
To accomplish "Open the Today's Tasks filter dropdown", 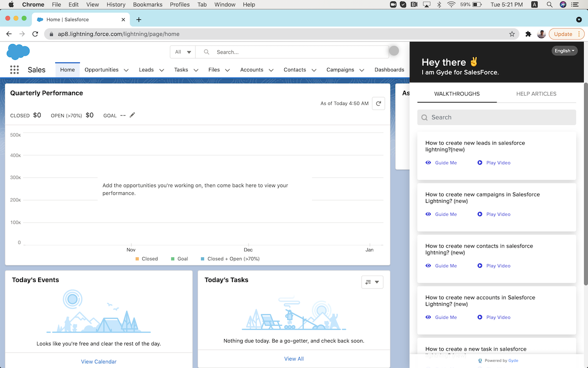I will click(372, 282).
